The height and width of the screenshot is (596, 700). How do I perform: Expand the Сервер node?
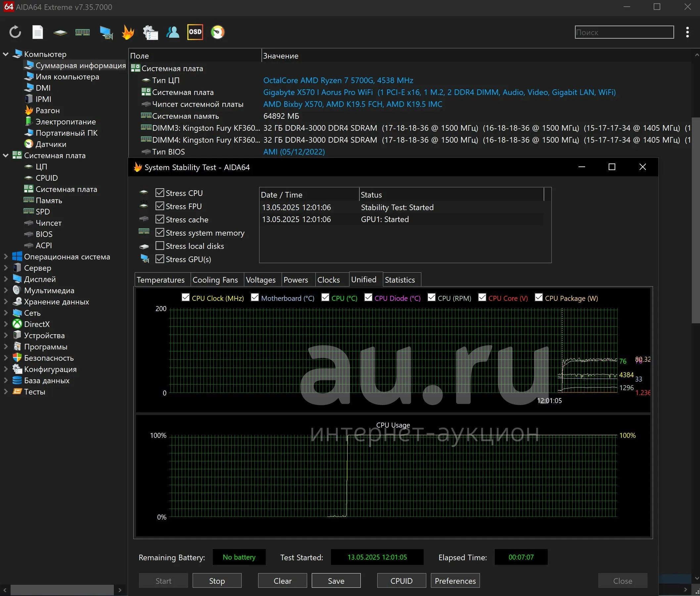6,268
